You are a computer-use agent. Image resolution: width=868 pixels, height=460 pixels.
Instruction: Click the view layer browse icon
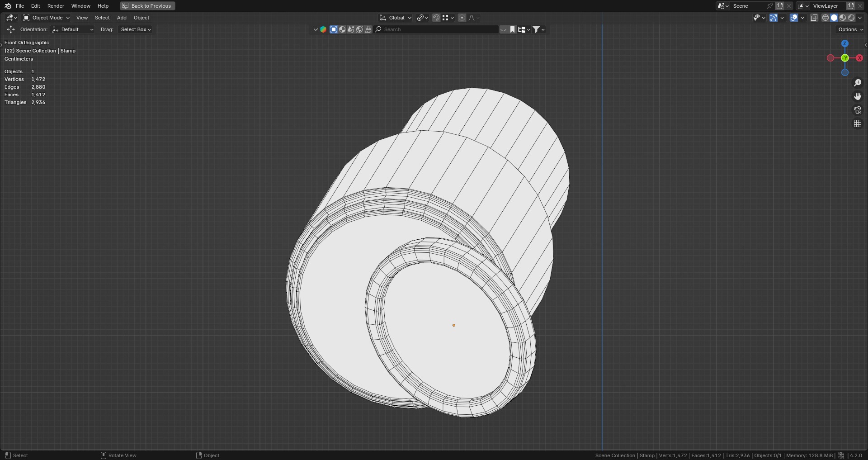point(803,6)
